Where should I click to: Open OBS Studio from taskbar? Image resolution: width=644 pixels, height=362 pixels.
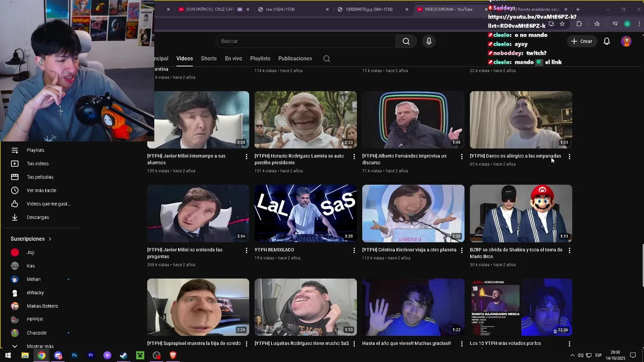pyautogui.click(x=156, y=355)
